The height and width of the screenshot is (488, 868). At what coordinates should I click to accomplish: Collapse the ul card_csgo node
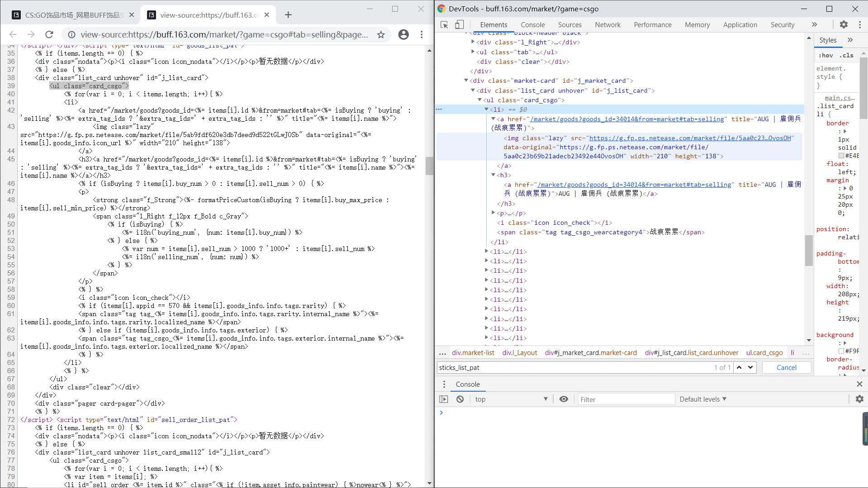pyautogui.click(x=479, y=100)
